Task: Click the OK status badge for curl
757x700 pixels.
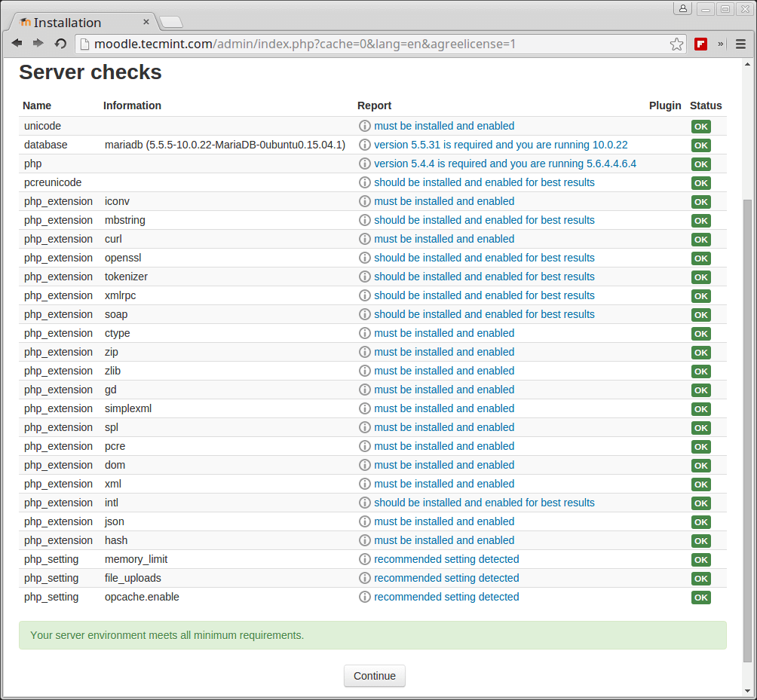Action: pos(701,240)
